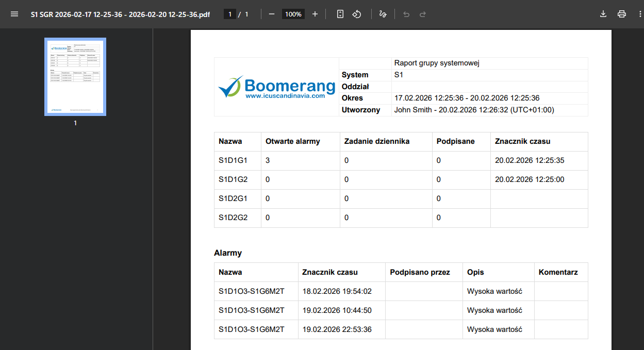644x350 pixels.
Task: Select the draw annotation tool
Action: pyautogui.click(x=383, y=14)
